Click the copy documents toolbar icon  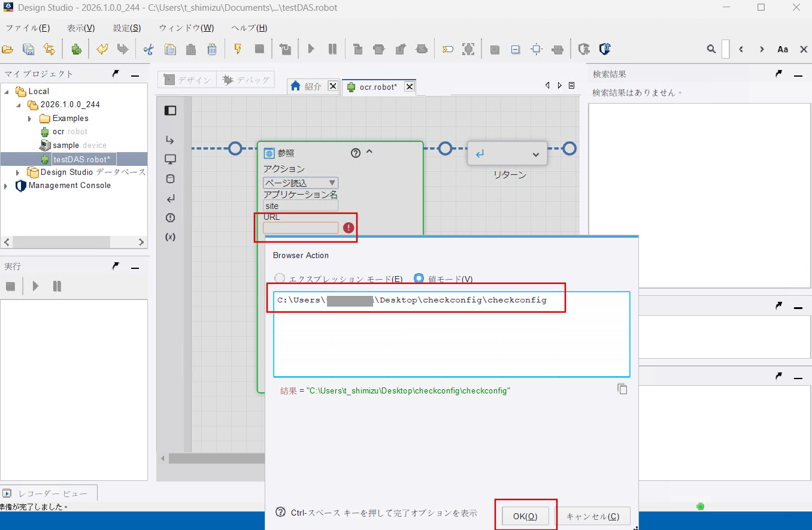point(170,49)
